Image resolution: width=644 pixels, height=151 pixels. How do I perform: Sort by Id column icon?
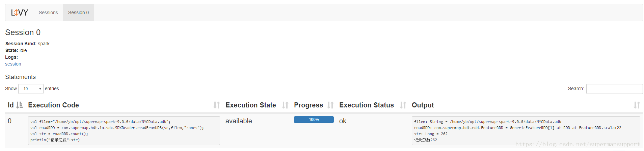point(20,105)
